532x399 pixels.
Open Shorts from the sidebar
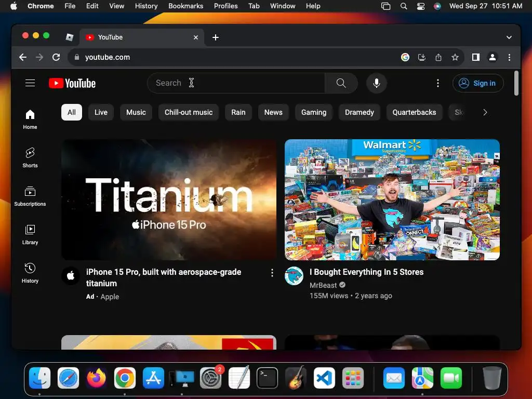30,158
